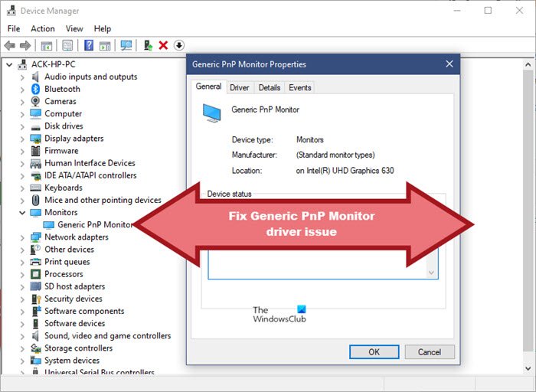Open the View menu
Viewport: 536px width, 392px height.
coord(74,28)
